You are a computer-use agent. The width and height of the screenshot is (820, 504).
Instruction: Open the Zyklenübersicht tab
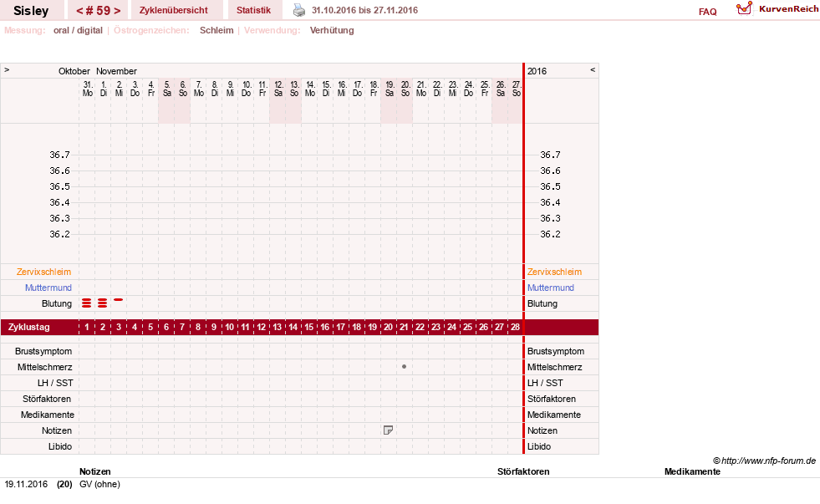174,11
